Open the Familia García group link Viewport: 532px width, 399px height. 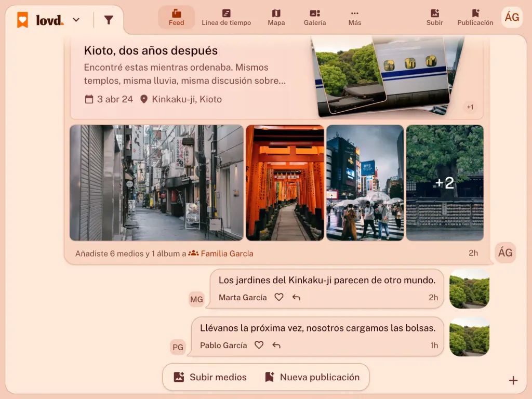[220, 254]
